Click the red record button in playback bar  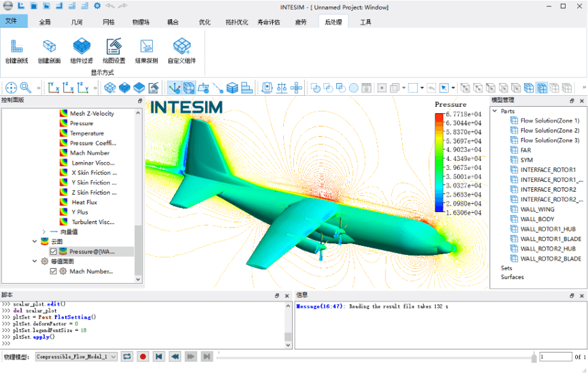click(x=143, y=356)
